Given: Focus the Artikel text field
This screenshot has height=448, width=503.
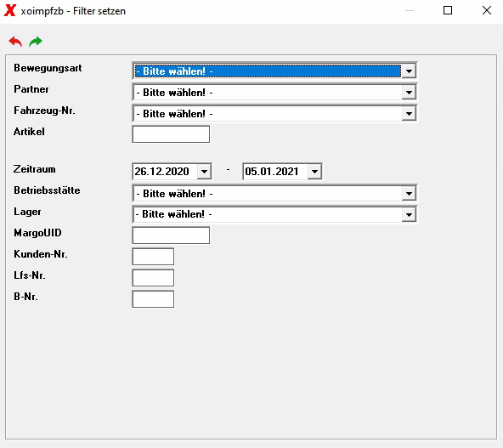Looking at the screenshot, I should [171, 134].
